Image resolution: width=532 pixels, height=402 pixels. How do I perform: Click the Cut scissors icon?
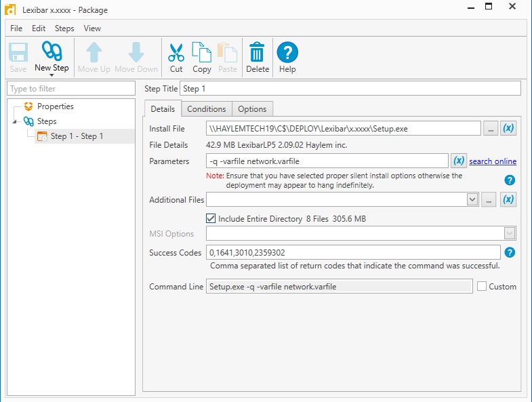[176, 53]
